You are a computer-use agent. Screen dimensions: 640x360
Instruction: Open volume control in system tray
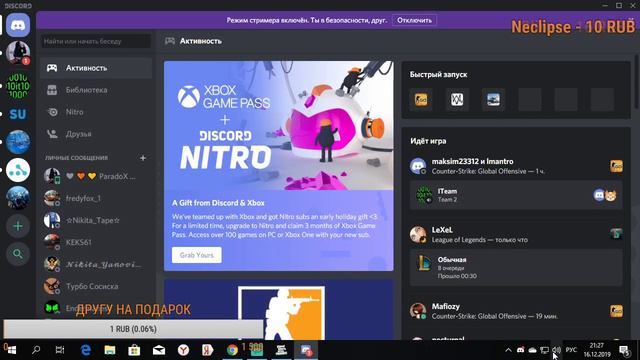click(x=556, y=350)
